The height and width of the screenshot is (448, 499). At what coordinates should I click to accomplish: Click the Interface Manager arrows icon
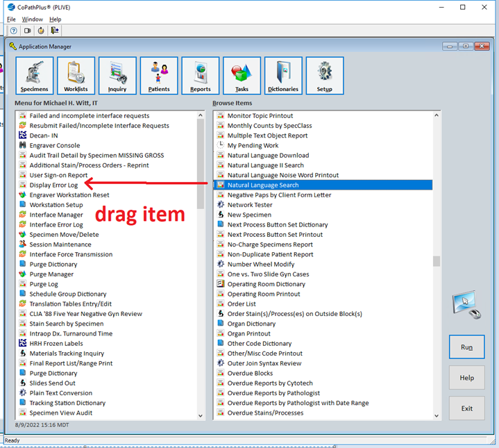pyautogui.click(x=23, y=215)
